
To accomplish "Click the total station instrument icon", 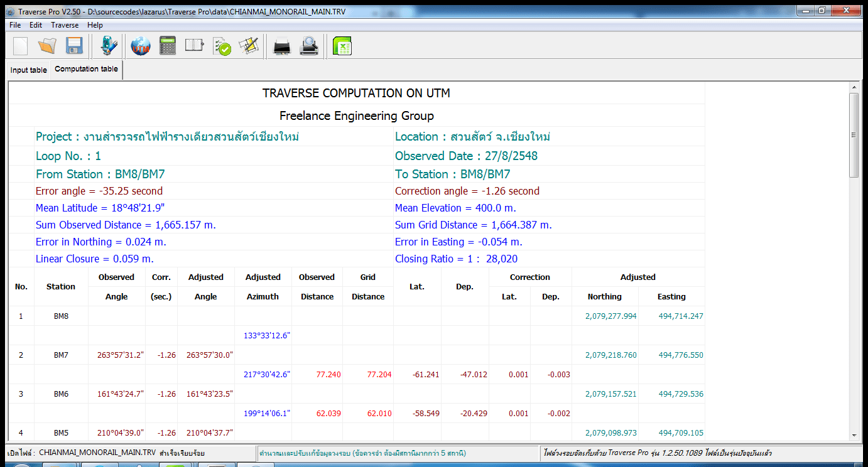I will tap(109, 46).
